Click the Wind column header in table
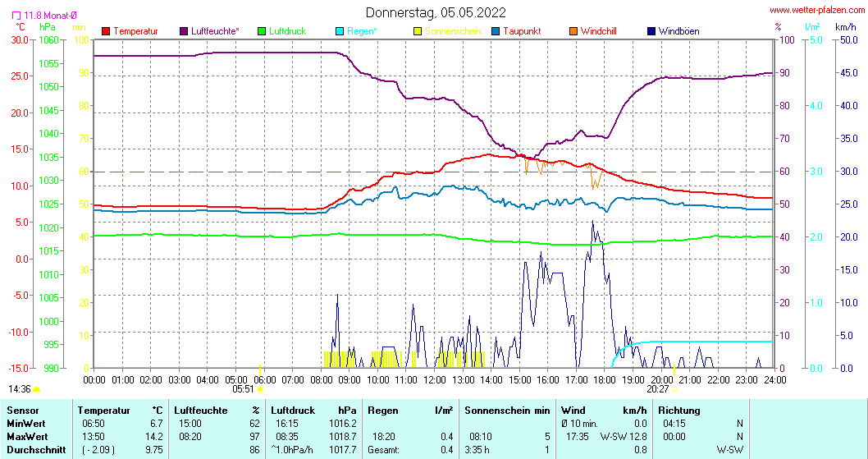This screenshot has width=868, height=459. [x=573, y=411]
